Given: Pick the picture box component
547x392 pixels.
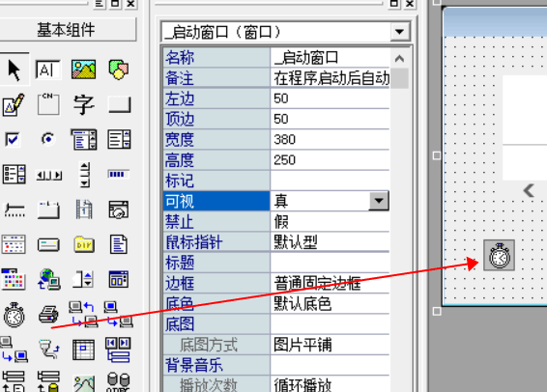Looking at the screenshot, I should pyautogui.click(x=83, y=70).
